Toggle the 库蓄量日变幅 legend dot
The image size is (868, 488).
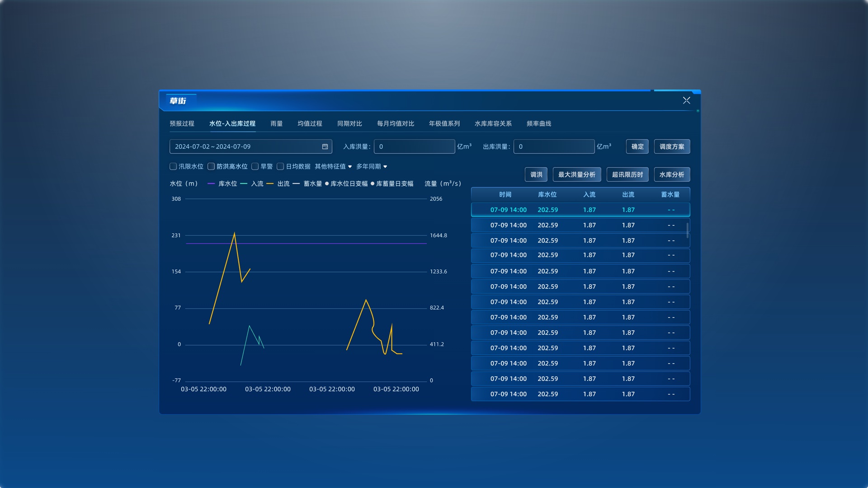pyautogui.click(x=373, y=184)
